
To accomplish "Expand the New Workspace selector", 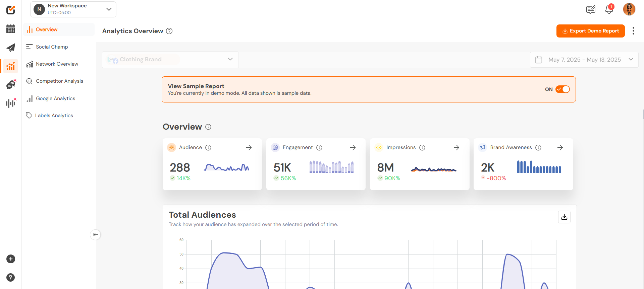I will [73, 9].
